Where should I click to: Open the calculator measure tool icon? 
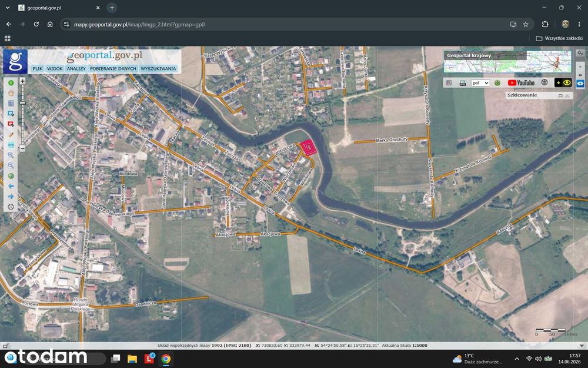click(11, 103)
